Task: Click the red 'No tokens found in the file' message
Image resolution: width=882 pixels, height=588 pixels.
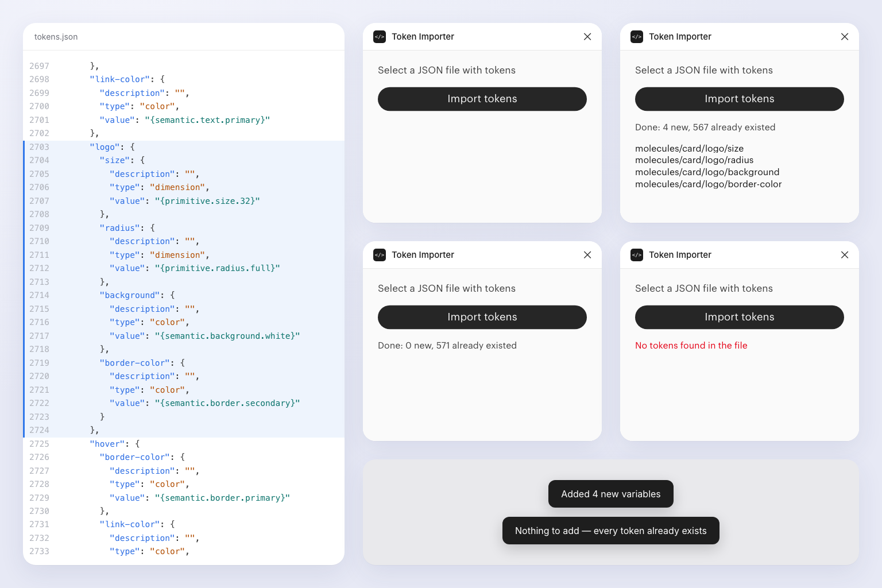Action: click(691, 346)
